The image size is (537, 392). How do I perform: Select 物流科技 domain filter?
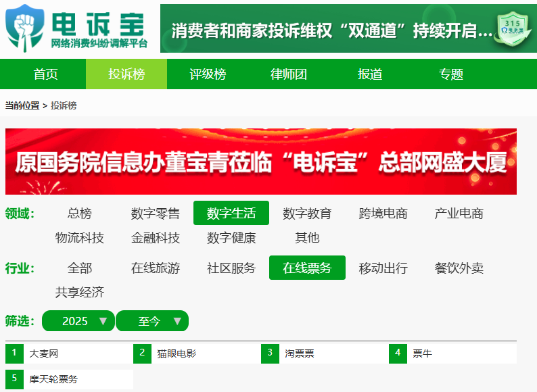pos(80,237)
